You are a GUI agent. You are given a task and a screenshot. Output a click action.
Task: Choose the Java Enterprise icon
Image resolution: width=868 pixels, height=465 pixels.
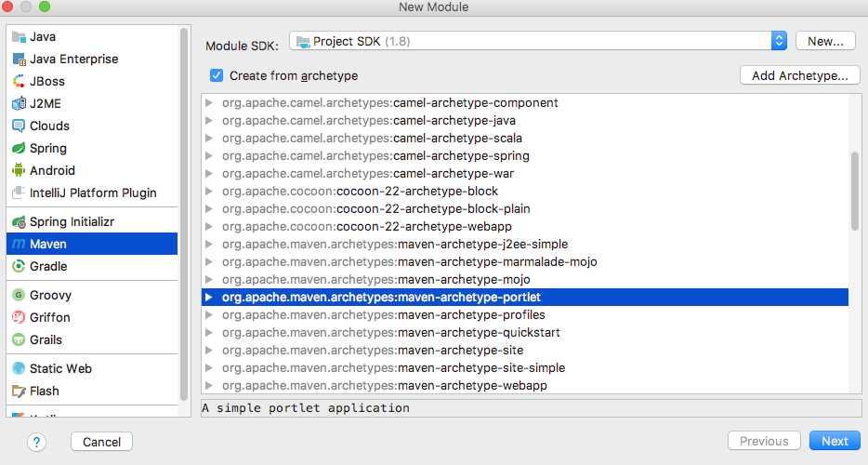(19, 60)
